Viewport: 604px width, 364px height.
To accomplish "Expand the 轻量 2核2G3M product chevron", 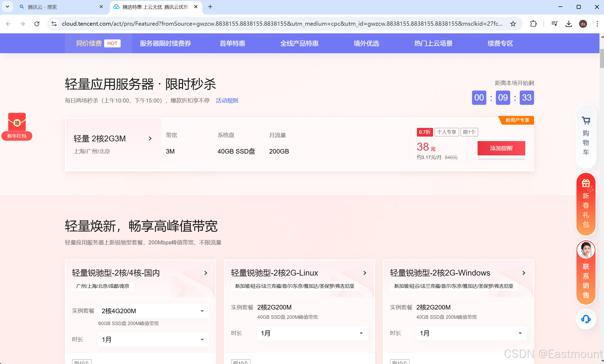I will click(150, 138).
